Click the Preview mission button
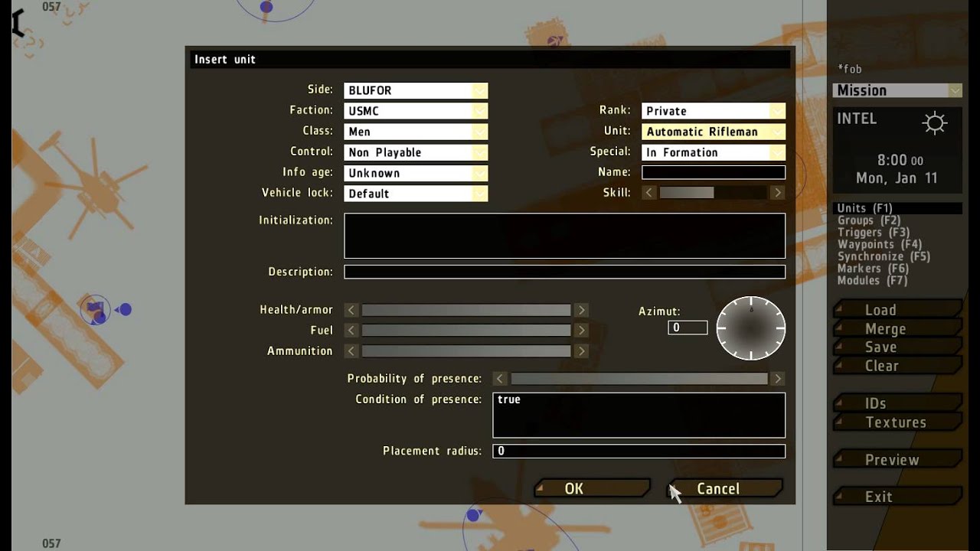 click(897, 460)
